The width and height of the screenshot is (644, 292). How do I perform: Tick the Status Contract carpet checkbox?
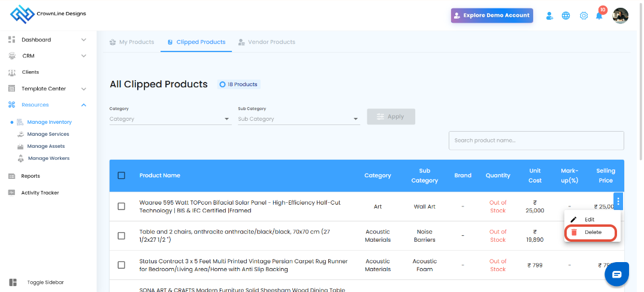[x=122, y=265]
